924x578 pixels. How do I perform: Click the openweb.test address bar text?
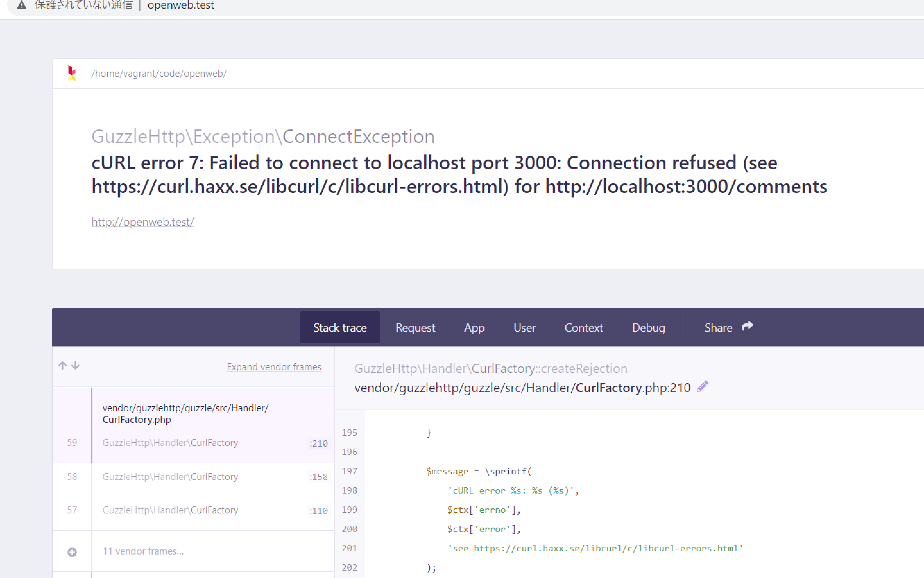click(x=181, y=5)
